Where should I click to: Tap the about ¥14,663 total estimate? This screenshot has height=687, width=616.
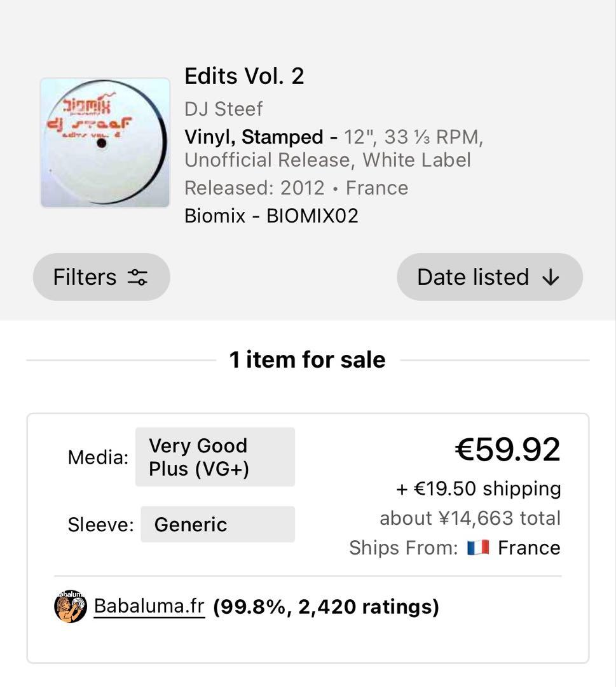pyautogui.click(x=470, y=518)
